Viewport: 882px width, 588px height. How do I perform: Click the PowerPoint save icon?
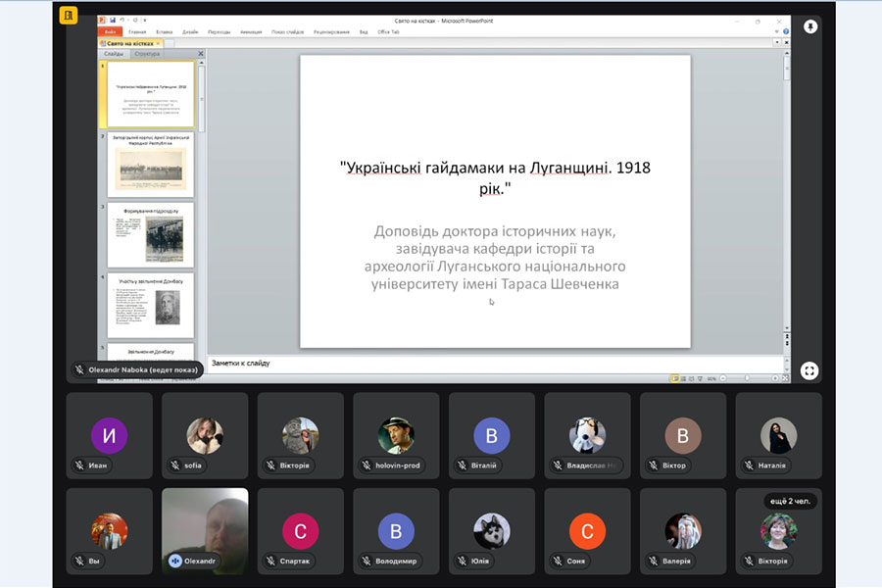click(113, 20)
